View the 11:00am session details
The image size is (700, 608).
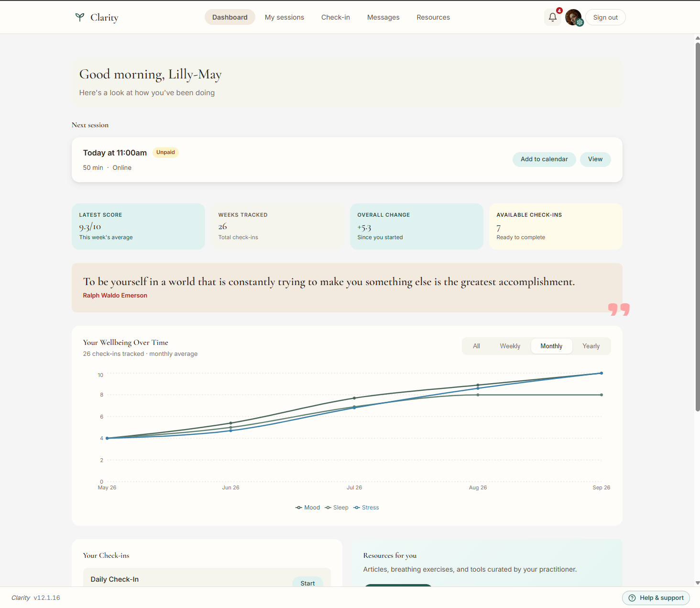pos(595,159)
